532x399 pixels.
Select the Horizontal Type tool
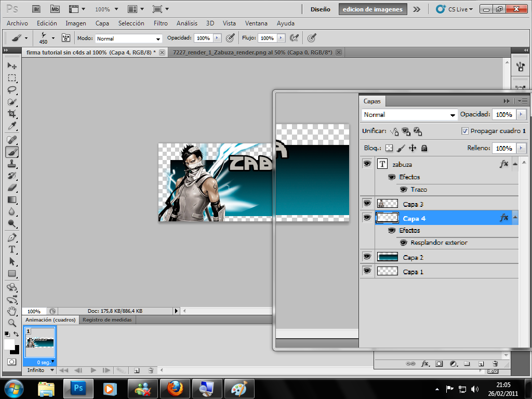12,249
